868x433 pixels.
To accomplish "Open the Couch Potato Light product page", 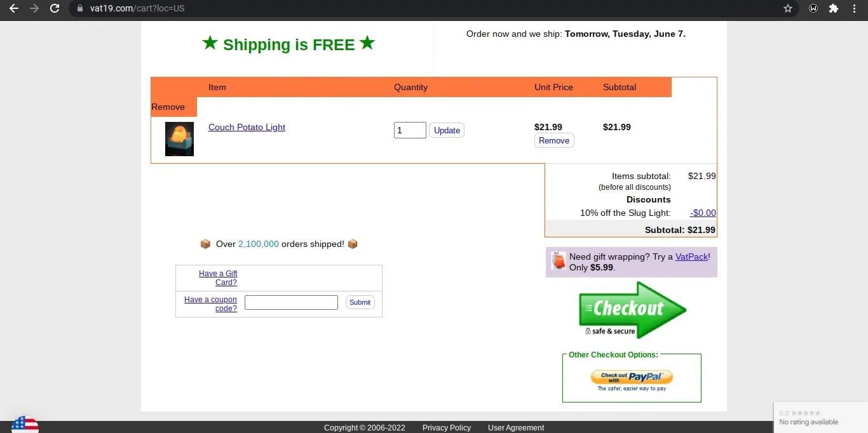I will (247, 127).
